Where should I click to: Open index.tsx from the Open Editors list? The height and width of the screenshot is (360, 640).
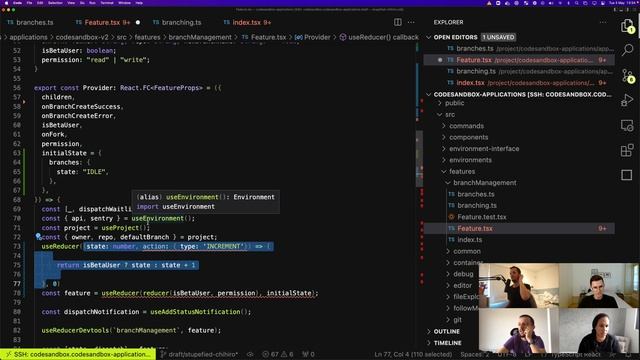(519, 83)
